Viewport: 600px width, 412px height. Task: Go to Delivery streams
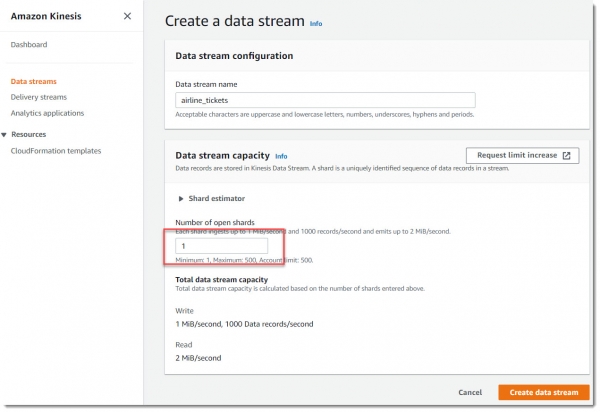38,97
